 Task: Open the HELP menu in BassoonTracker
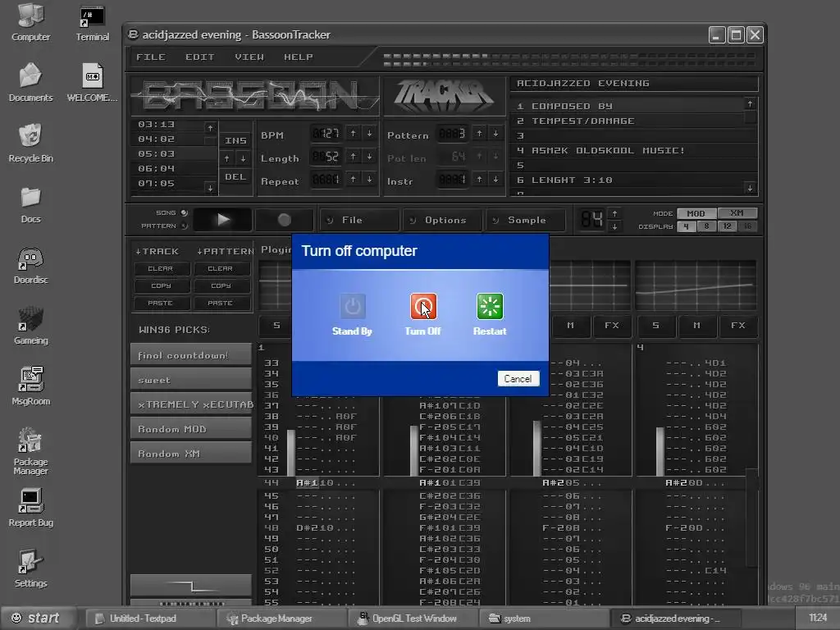(299, 57)
